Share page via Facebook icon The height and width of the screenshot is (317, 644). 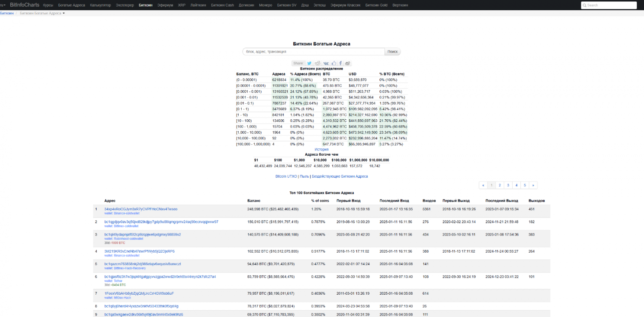[340, 63]
